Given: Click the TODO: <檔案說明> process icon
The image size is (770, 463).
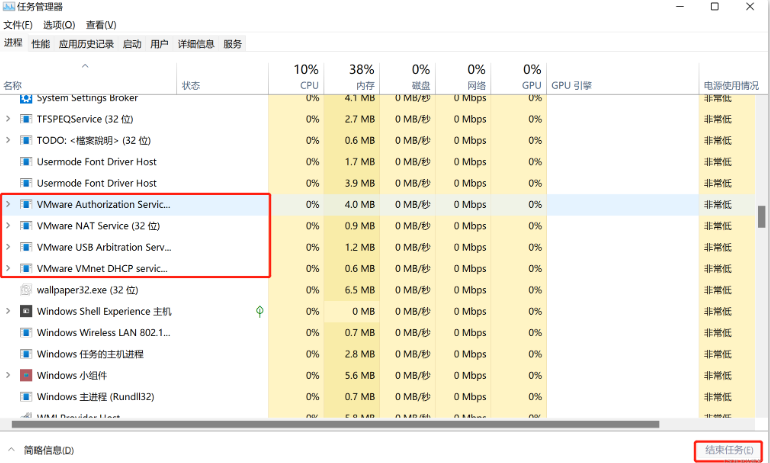Looking at the screenshot, I should point(26,140).
